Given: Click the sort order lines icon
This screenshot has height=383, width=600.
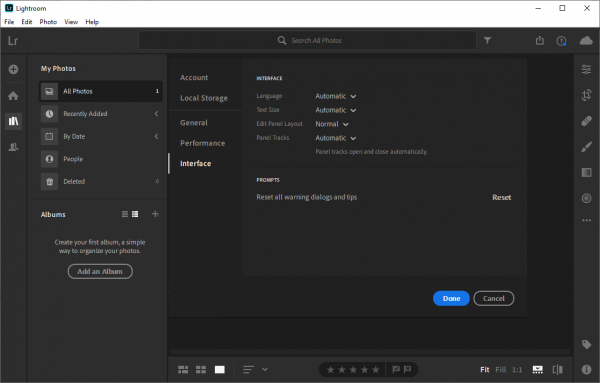Looking at the screenshot, I should [x=248, y=369].
